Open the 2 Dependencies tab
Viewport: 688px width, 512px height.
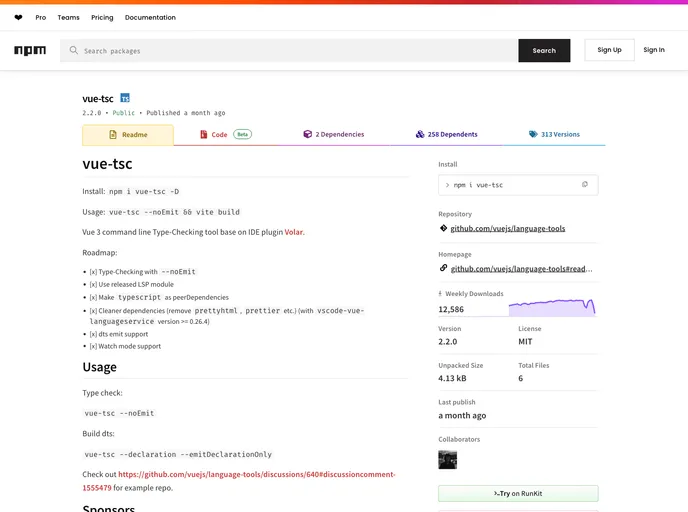tap(333, 135)
